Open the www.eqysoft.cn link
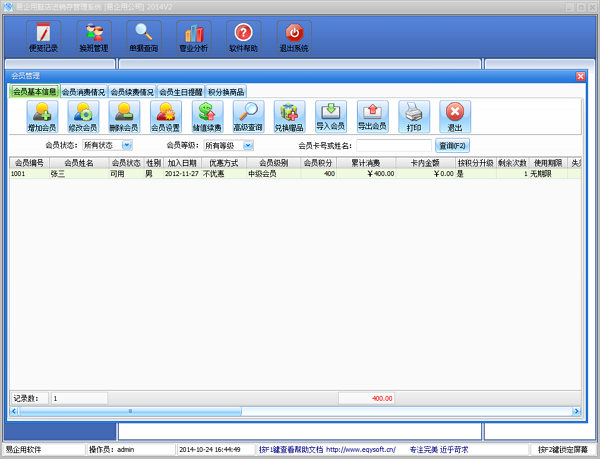600x459 pixels. (361, 449)
